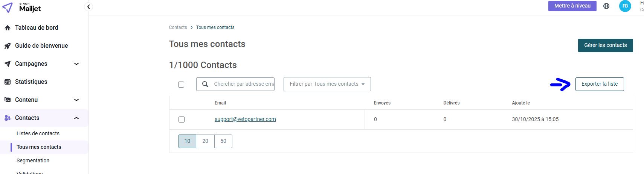Click the email search input field
Image resolution: width=644 pixels, height=174 pixels.
243,84
